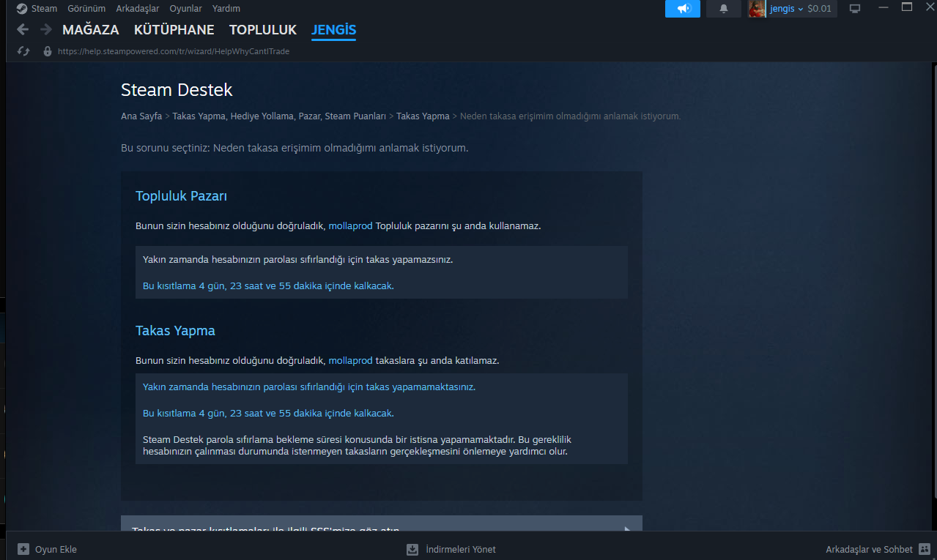The width and height of the screenshot is (937, 560).
Task: Switch to Big Picture mode monitor icon
Action: 854,9
